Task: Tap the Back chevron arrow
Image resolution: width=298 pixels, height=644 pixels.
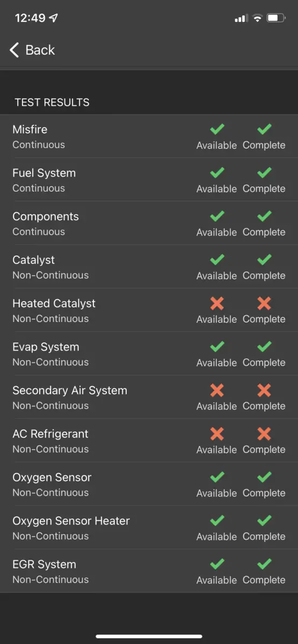Action: [14, 50]
